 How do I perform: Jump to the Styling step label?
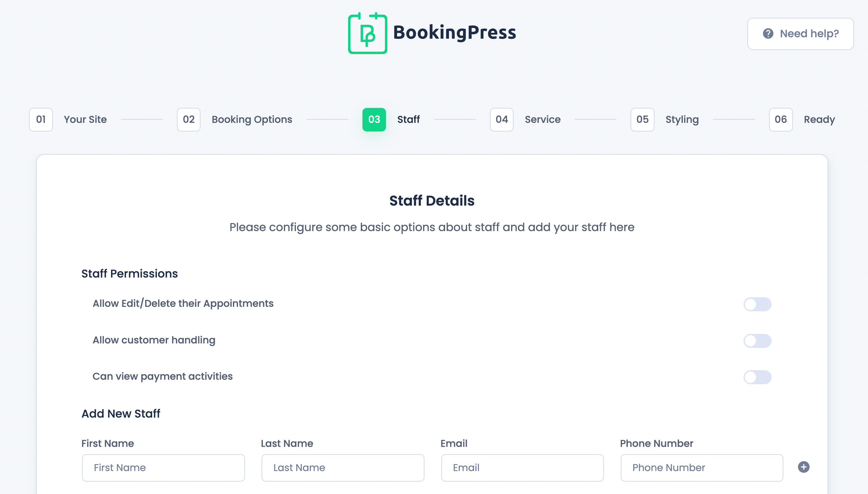coord(682,119)
